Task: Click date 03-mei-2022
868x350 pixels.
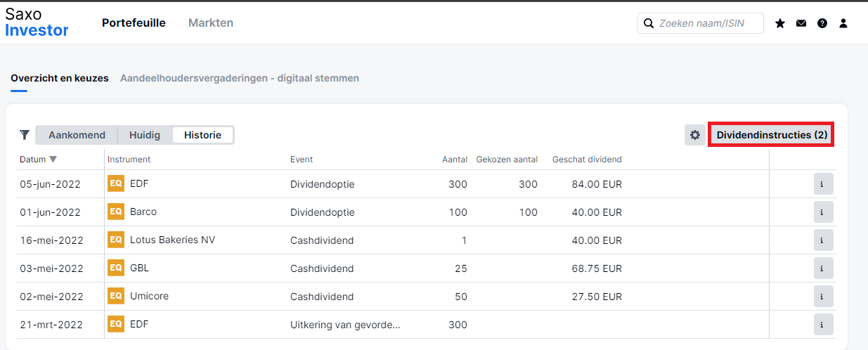Action: 51,268
